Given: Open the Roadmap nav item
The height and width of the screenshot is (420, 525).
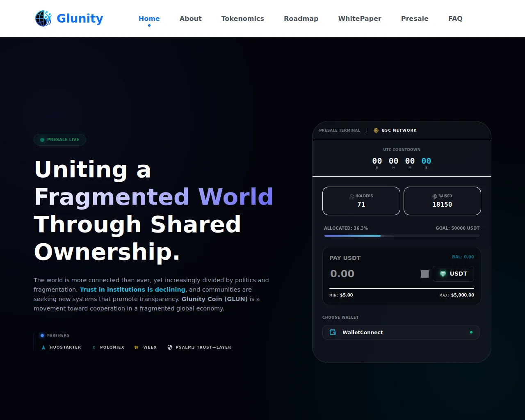Looking at the screenshot, I should tap(301, 18).
